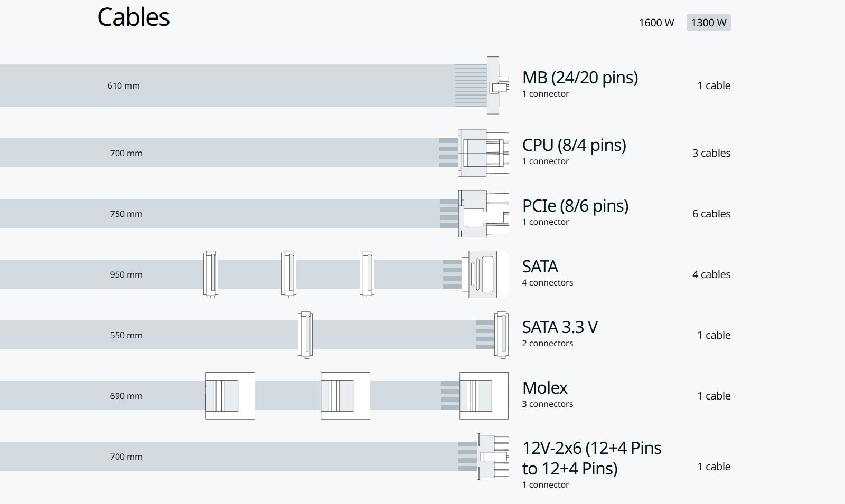Click the SATA 3.3 V end connector icon

point(501,335)
